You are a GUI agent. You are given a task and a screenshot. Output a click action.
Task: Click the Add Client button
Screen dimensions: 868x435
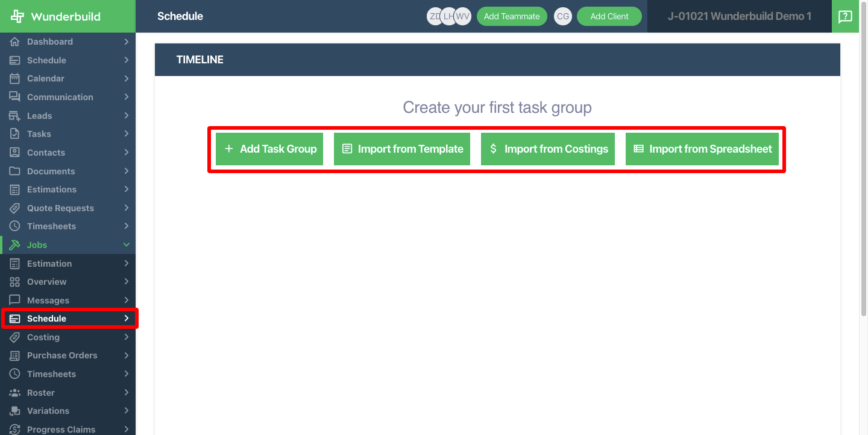tap(609, 16)
